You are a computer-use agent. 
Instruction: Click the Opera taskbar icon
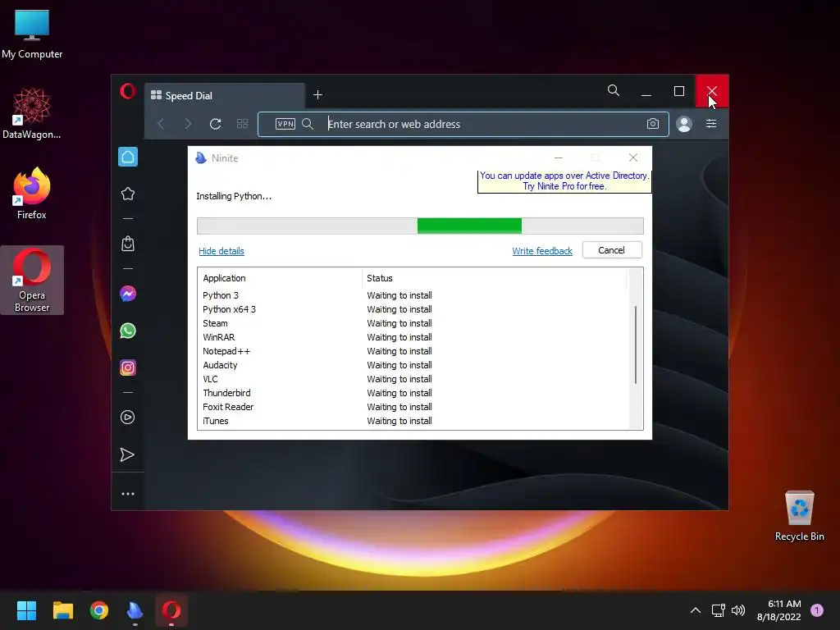(x=171, y=610)
